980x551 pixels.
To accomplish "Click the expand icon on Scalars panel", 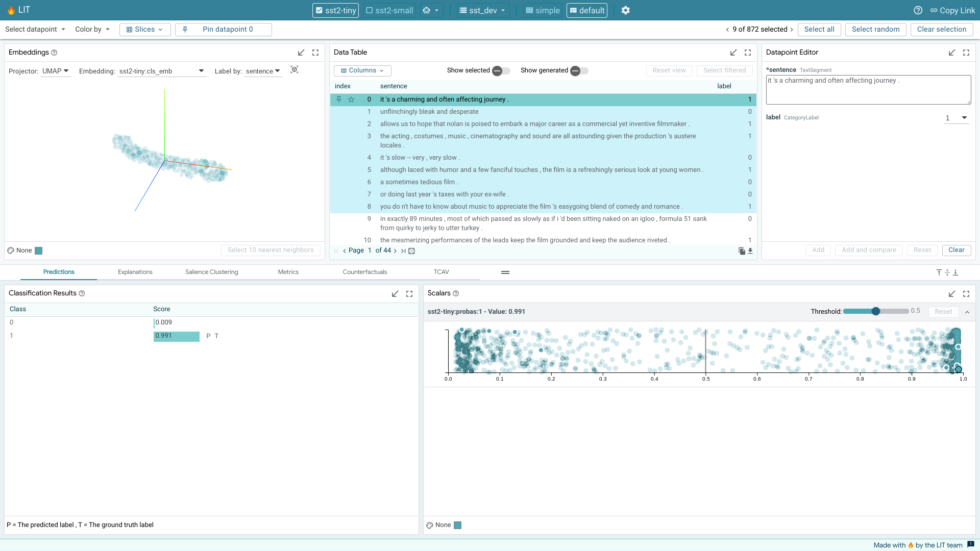I will click(967, 293).
